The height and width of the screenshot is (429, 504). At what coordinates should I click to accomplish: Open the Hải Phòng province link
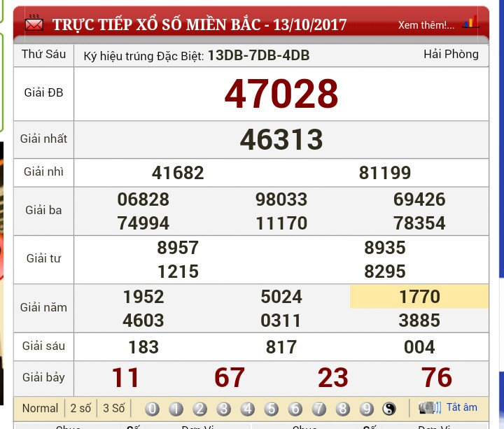tap(451, 55)
